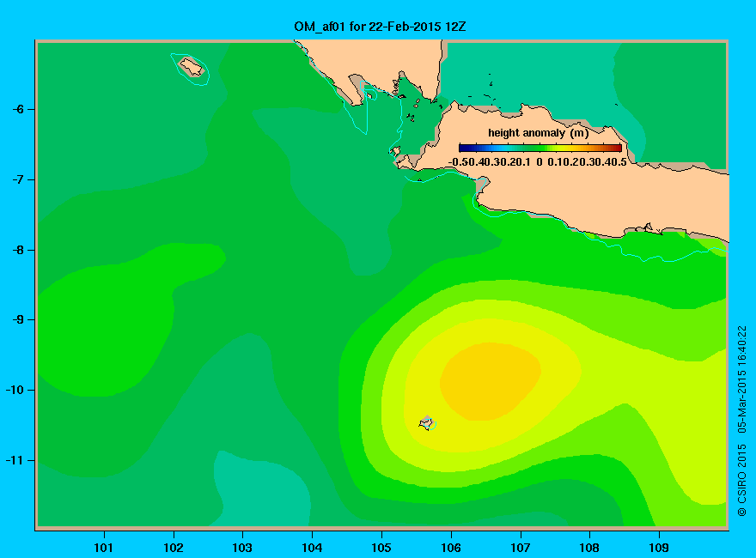Click the height anomaly color bar

[540, 148]
